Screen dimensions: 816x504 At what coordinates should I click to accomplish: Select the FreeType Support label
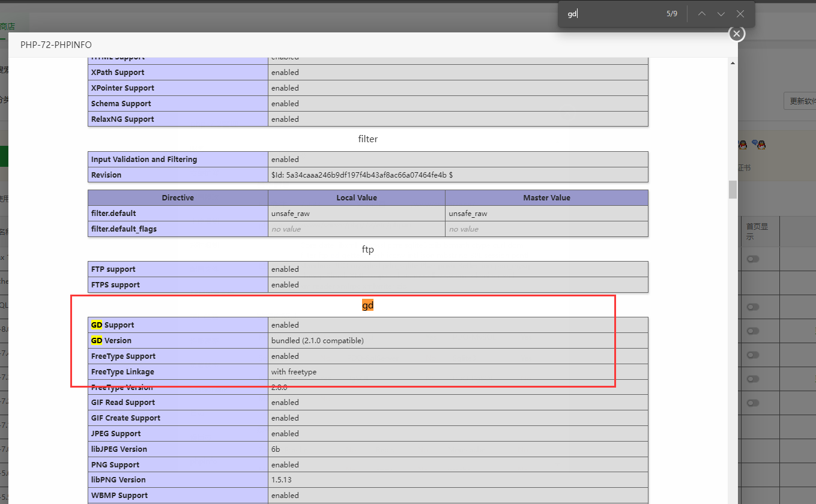124,356
